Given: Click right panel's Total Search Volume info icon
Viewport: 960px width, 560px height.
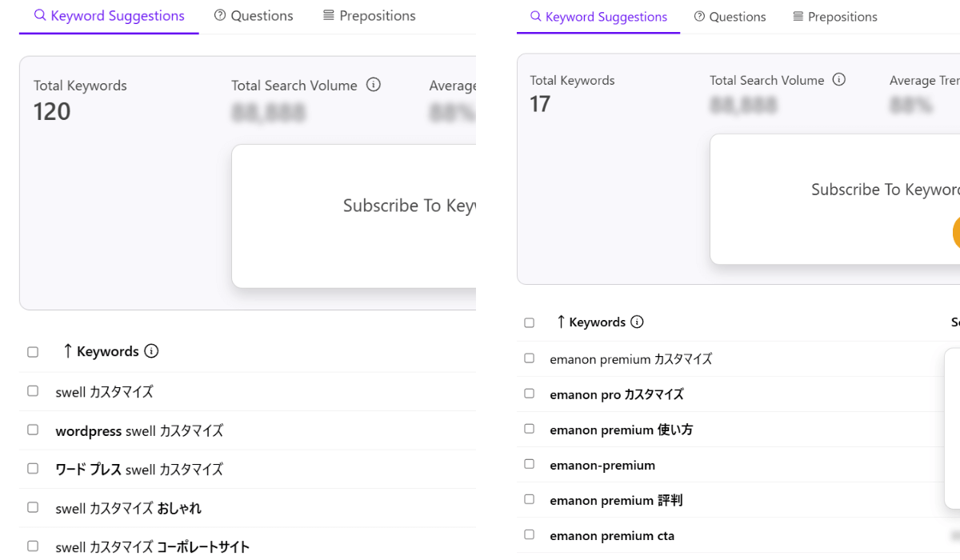Looking at the screenshot, I should coord(838,79).
